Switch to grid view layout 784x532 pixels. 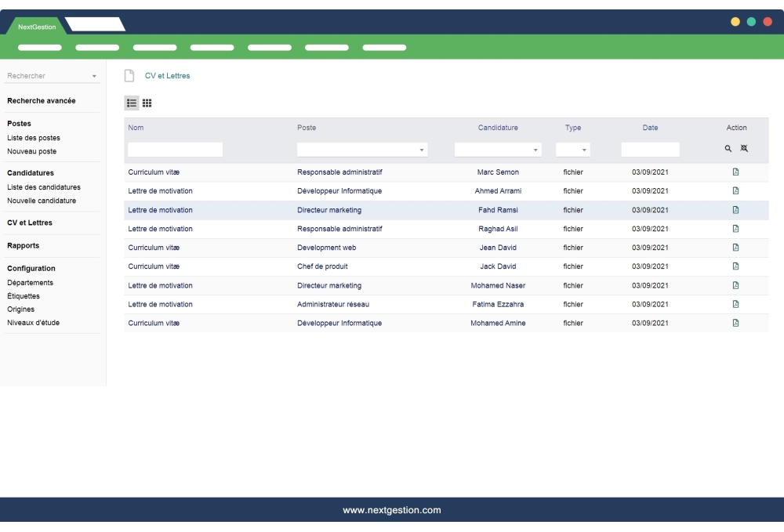(147, 103)
